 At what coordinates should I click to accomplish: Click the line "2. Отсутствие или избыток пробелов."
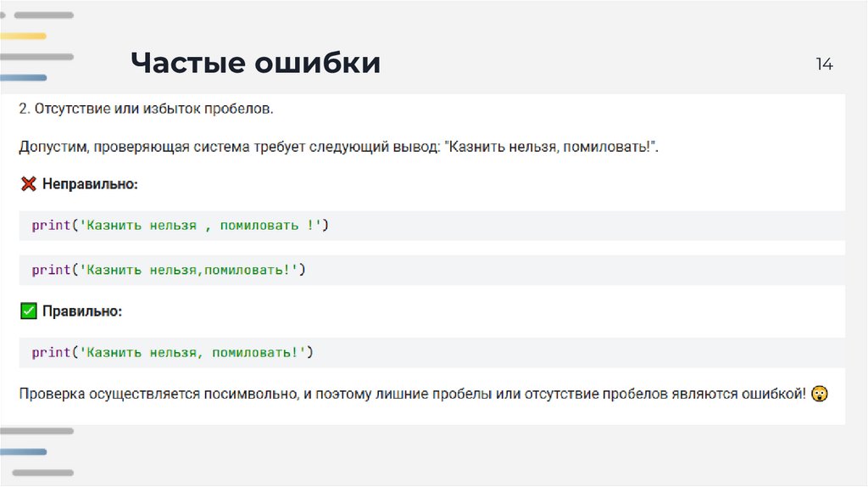pyautogui.click(x=146, y=109)
